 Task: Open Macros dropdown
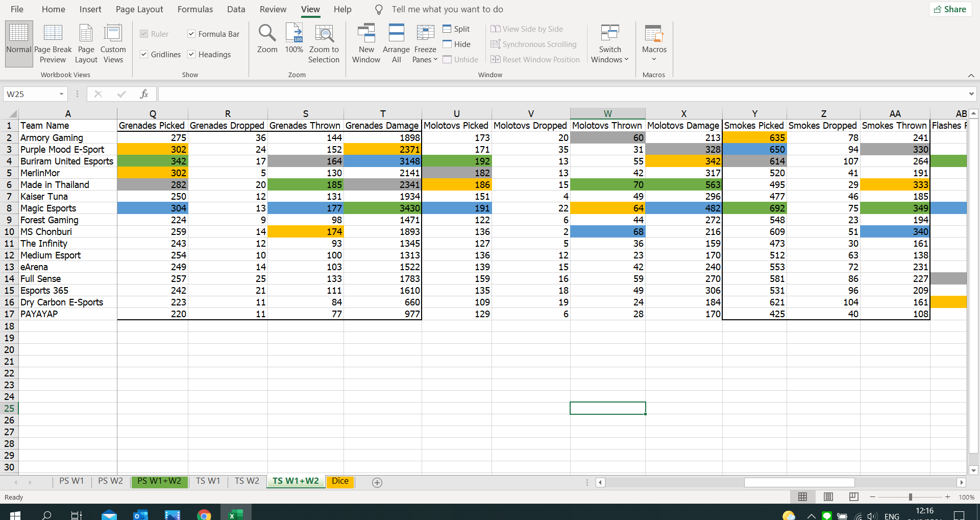654,44
